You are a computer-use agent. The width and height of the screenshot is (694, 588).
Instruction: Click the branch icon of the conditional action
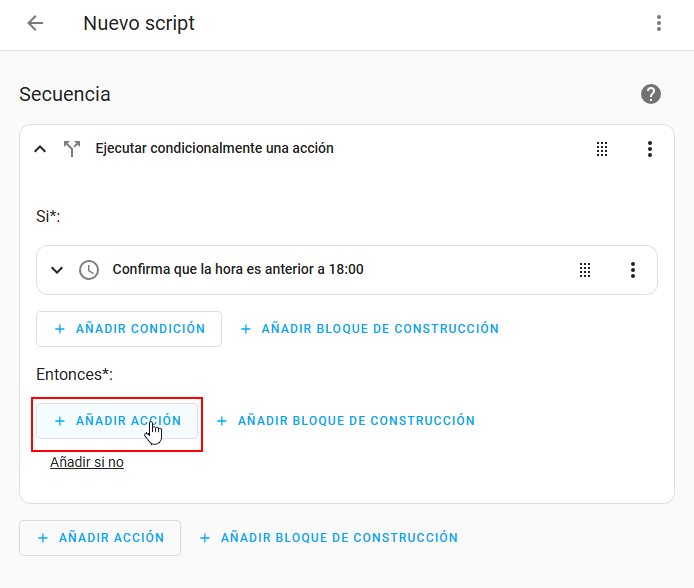point(71,149)
